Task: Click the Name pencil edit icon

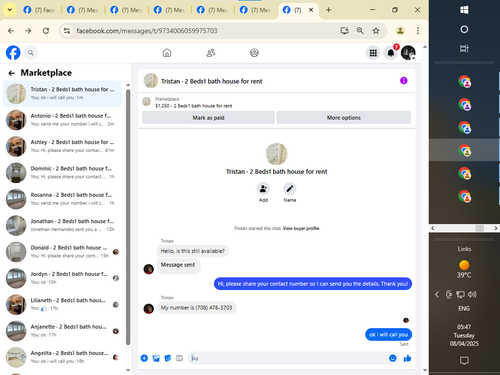Action: click(x=290, y=189)
